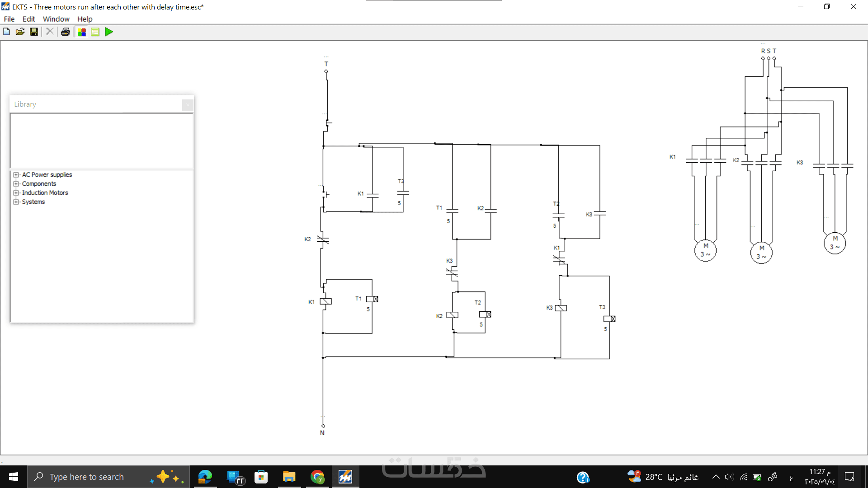Image resolution: width=868 pixels, height=488 pixels.
Task: Open the Help menu
Action: 85,19
